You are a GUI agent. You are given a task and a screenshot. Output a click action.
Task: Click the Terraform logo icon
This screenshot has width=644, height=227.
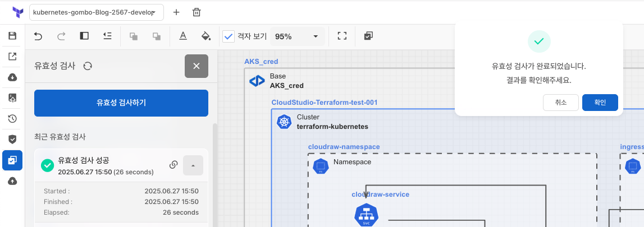(17, 12)
